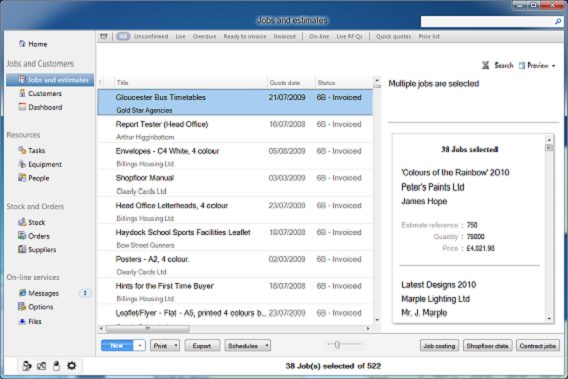Click the second bottom-left toolbar icon beside users
This screenshot has height=379, width=568.
tap(42, 366)
